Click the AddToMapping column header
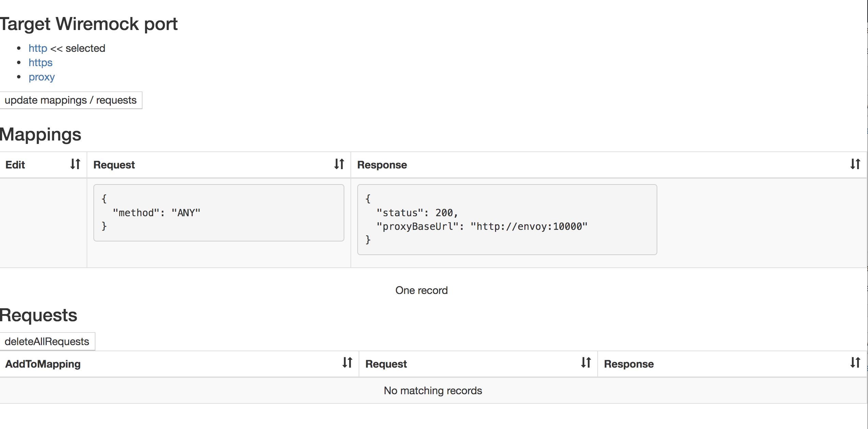The height and width of the screenshot is (429, 868). [x=43, y=364]
